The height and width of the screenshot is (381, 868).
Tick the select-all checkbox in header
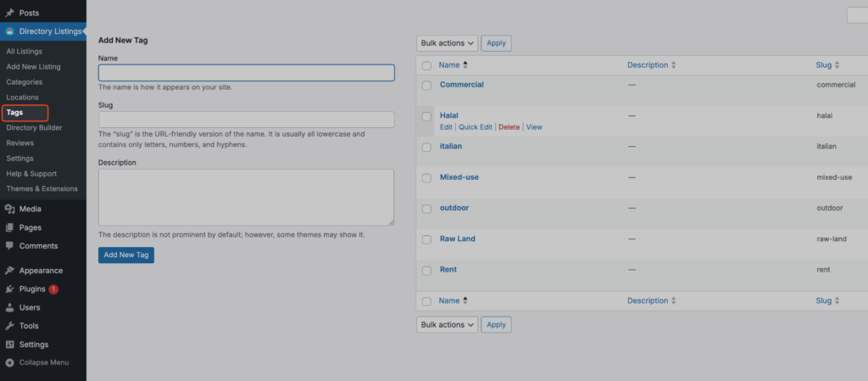point(426,65)
